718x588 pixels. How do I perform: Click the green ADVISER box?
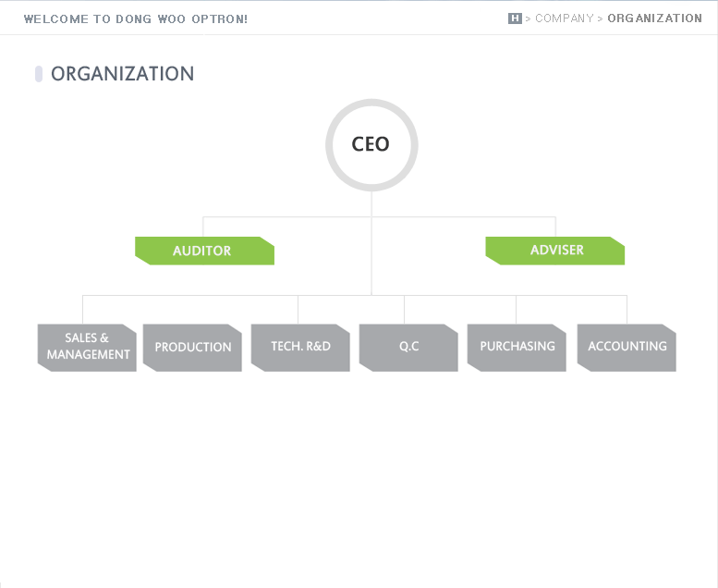(x=555, y=251)
